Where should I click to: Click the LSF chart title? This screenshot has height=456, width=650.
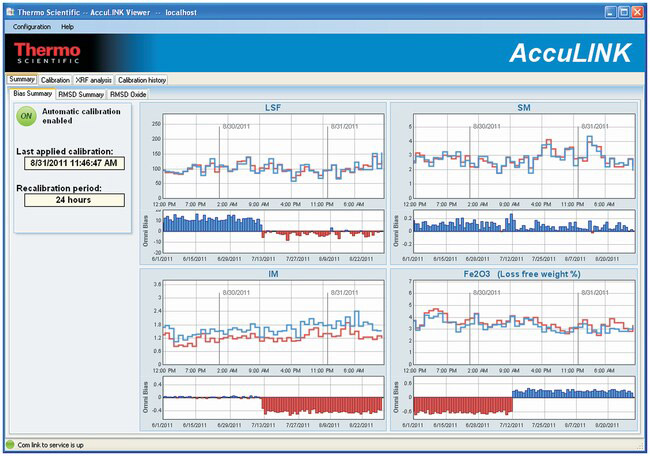[272, 107]
